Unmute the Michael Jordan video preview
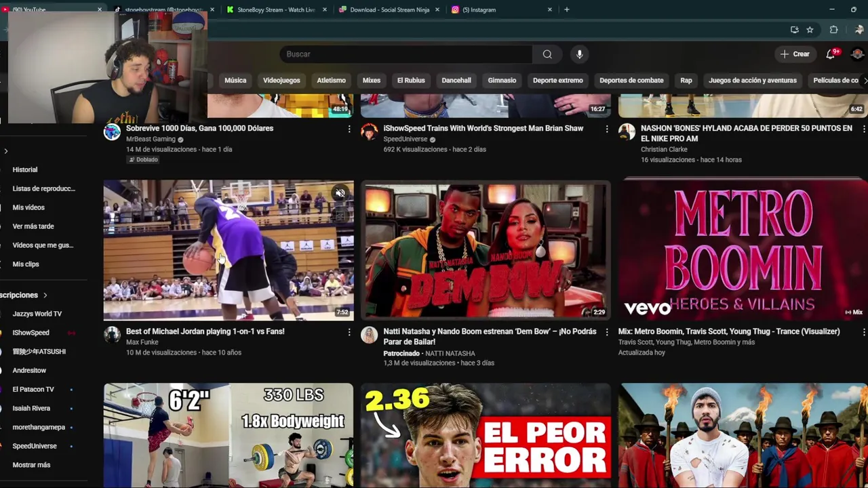Image resolution: width=868 pixels, height=488 pixels. click(340, 193)
